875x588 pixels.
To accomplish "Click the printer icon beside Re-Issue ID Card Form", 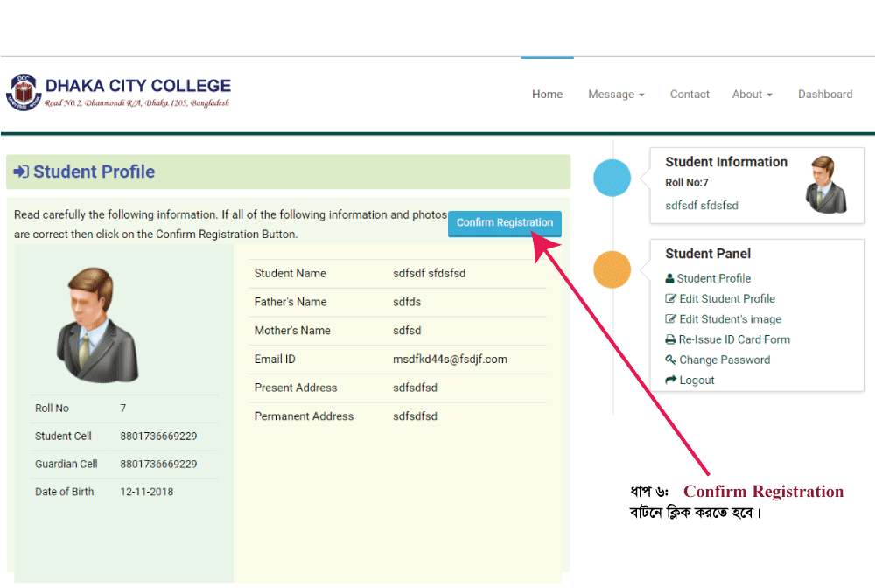I will point(671,340).
